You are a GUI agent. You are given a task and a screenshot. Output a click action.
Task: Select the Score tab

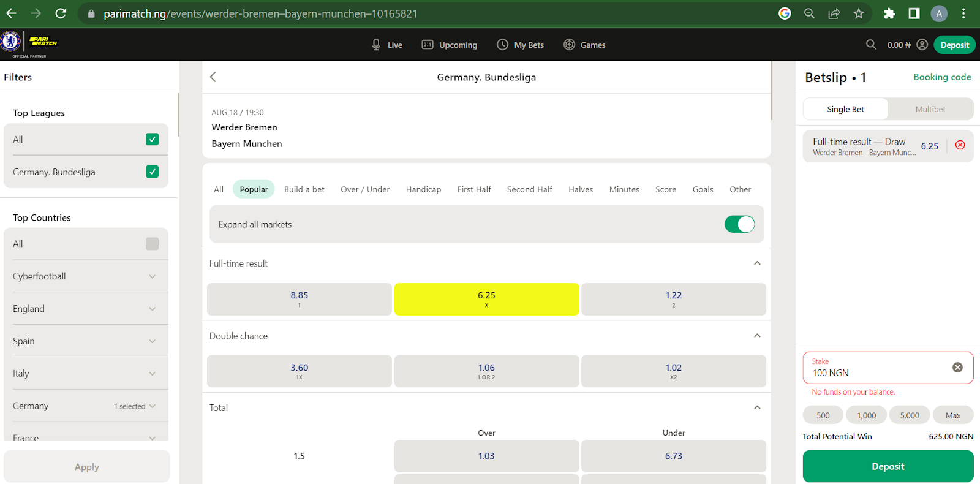[x=666, y=189]
